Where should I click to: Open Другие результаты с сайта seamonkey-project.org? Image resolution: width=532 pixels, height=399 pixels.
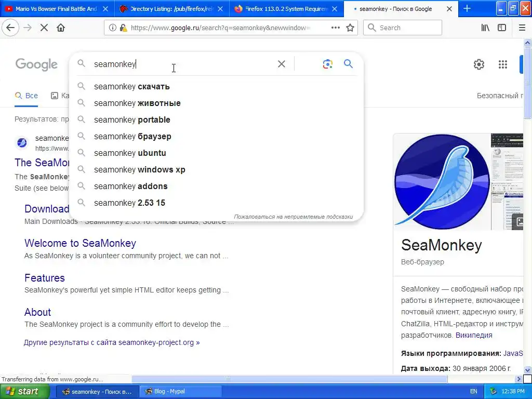click(112, 342)
